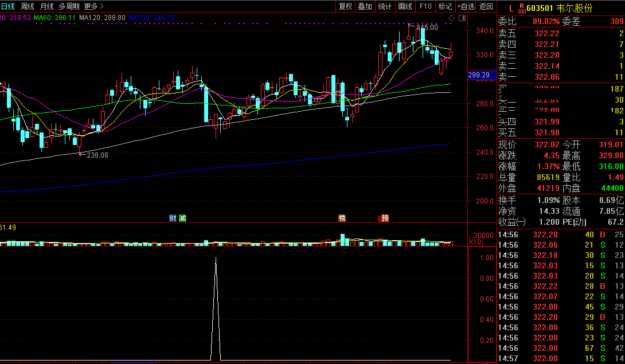Expand the 更多 more periods menu
625x364 pixels.
click(x=93, y=6)
